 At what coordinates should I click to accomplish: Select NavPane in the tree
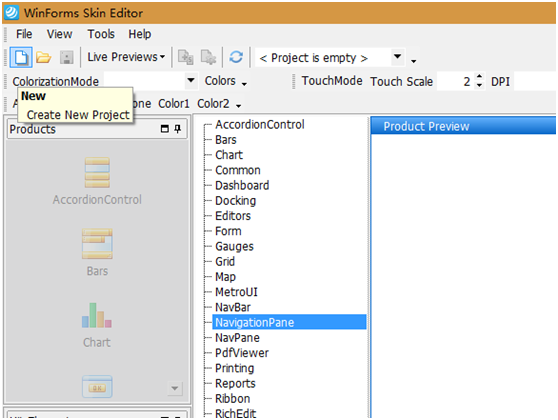pos(237,338)
